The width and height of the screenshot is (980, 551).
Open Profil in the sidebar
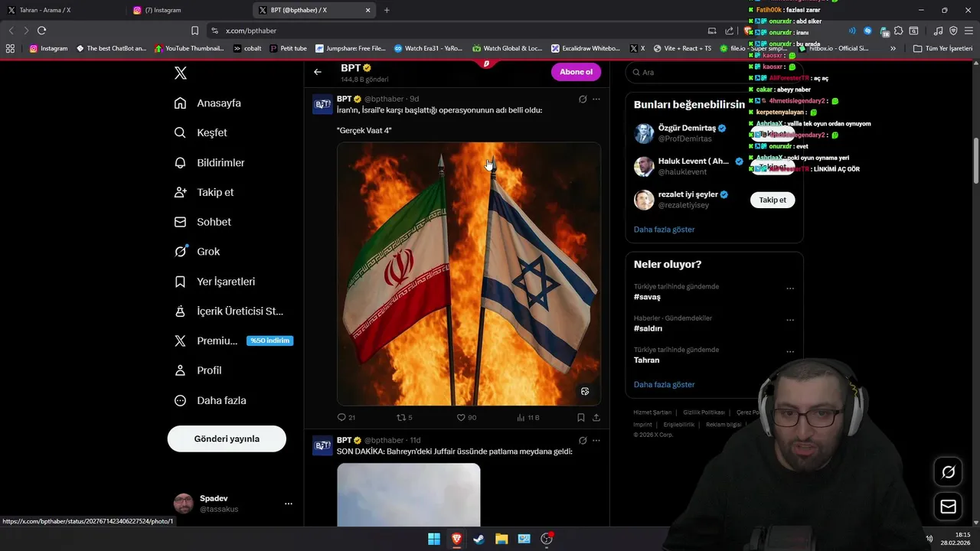pos(198,370)
